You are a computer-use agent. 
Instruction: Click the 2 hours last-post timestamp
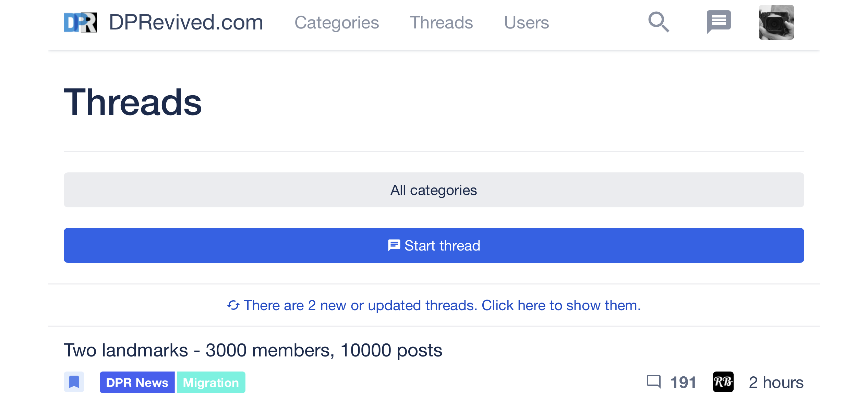click(776, 382)
